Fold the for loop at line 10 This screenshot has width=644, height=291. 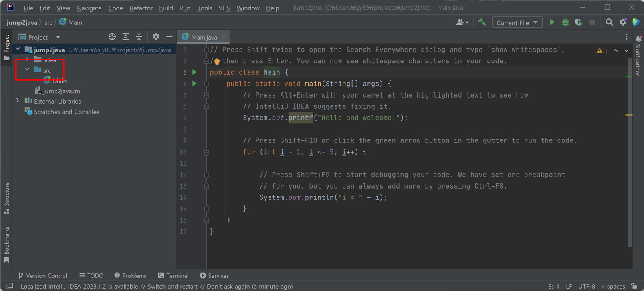(x=207, y=152)
